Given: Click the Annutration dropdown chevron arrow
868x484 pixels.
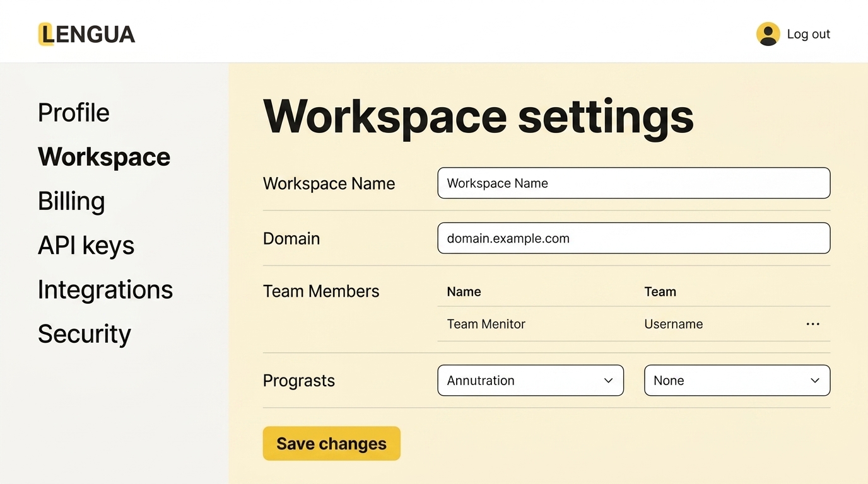Looking at the screenshot, I should (608, 381).
